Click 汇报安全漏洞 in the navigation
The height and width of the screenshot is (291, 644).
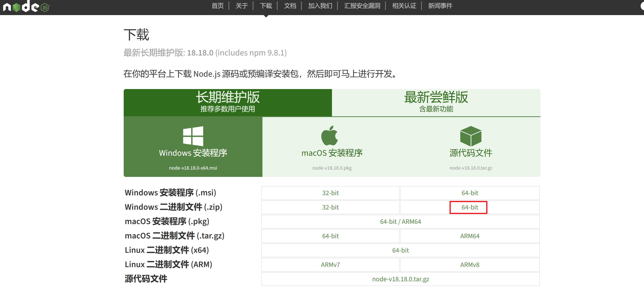tap(362, 6)
